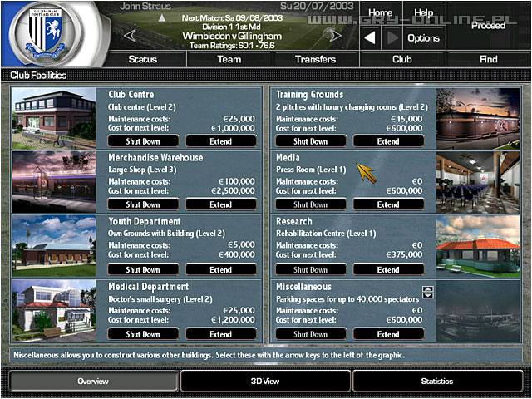
Task: Extend the Training Grounds
Action: click(x=388, y=141)
